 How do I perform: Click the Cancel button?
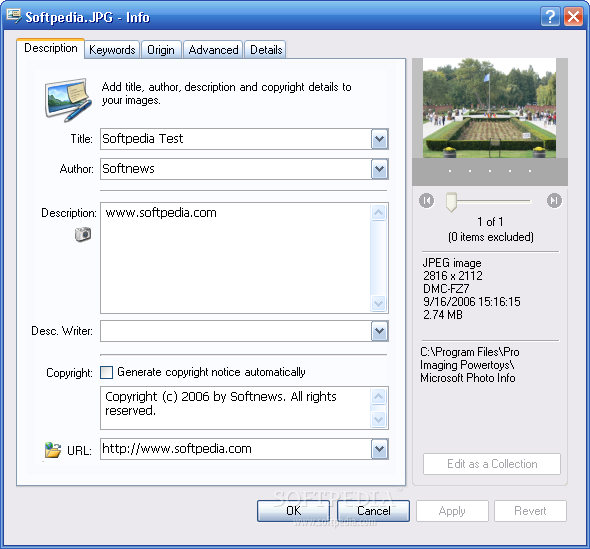coord(374,511)
